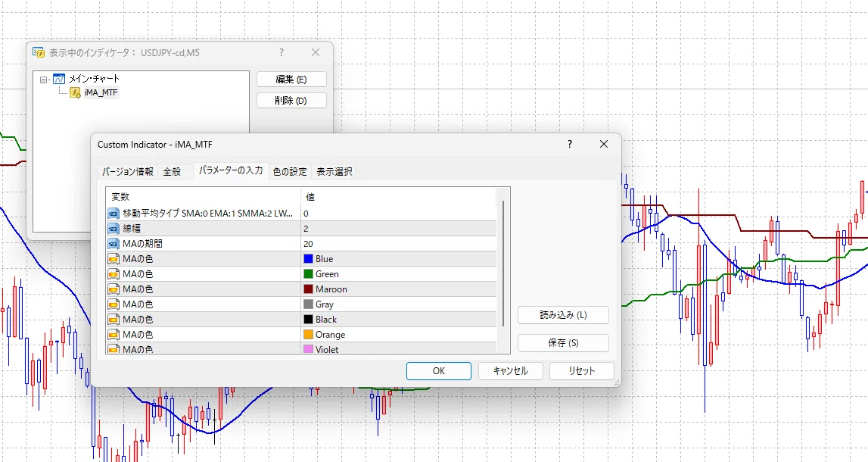
Task: Edit the 線幅 value 2
Action: 399,228
